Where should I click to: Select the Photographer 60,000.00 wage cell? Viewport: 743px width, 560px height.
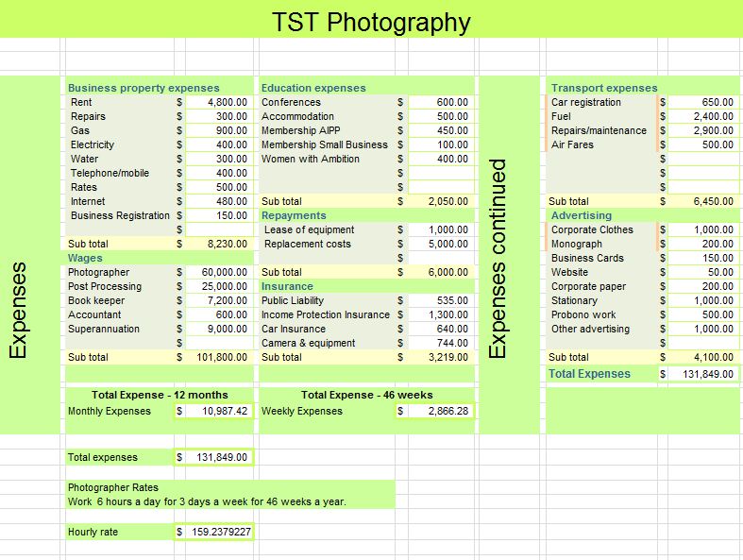(x=219, y=272)
